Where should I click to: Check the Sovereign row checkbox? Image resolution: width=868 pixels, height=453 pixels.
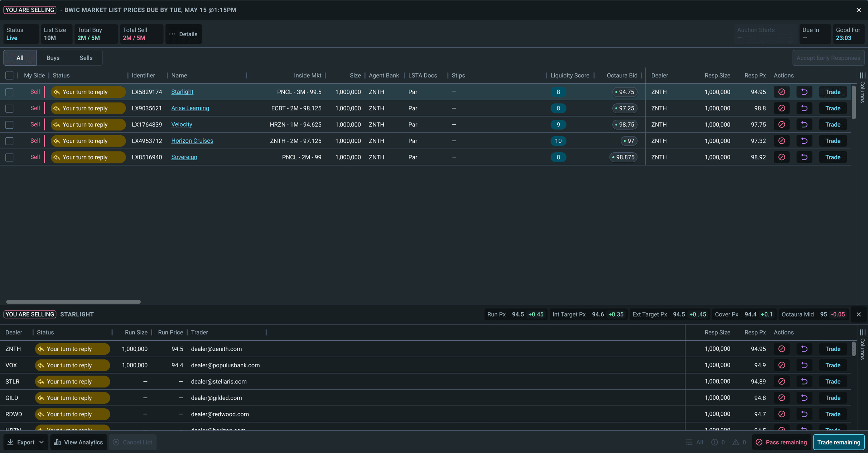[9, 157]
